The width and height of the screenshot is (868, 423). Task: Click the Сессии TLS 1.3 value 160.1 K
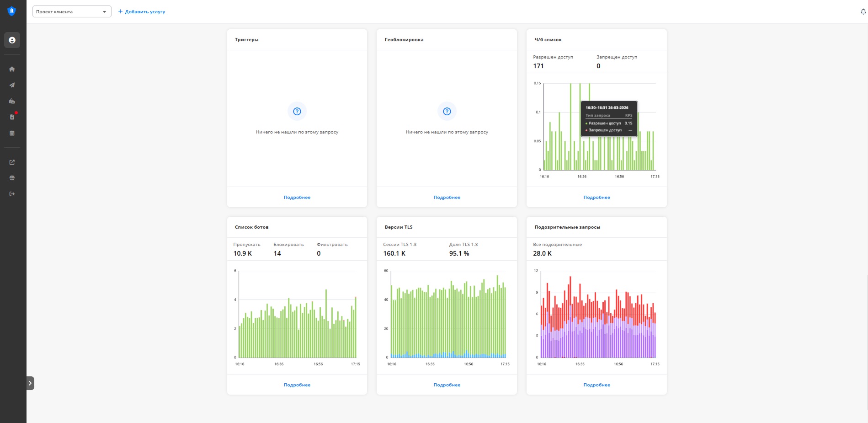[394, 253]
